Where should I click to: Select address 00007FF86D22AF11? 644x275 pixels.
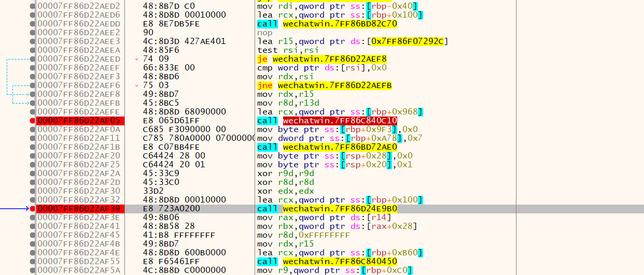coord(78,138)
